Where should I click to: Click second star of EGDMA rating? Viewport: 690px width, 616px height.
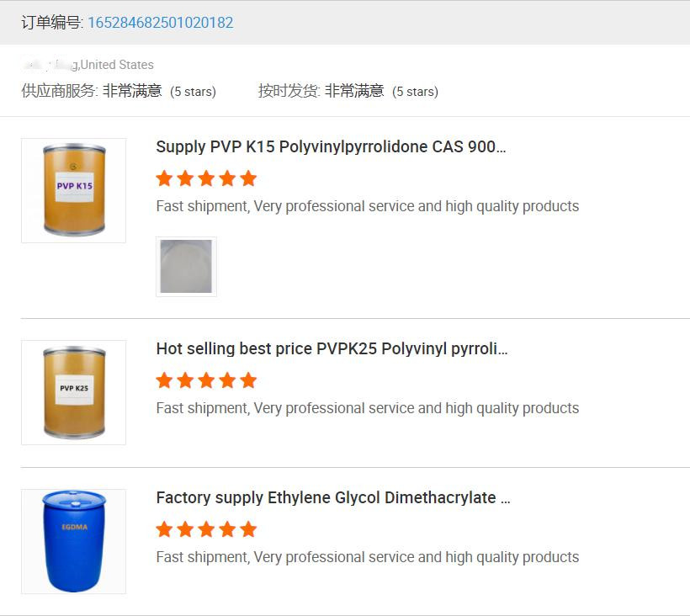point(185,529)
